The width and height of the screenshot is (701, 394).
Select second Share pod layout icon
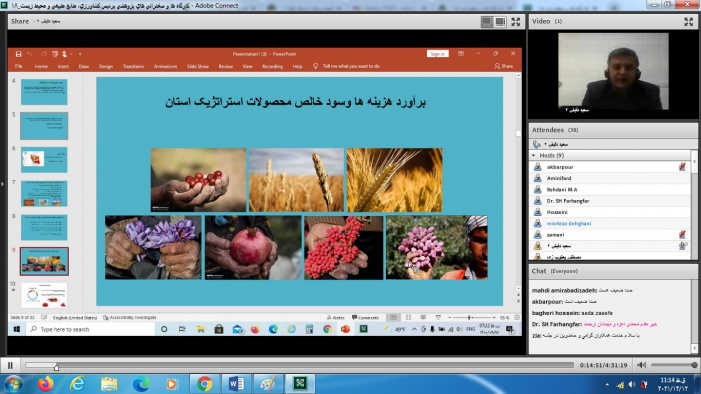click(x=500, y=21)
